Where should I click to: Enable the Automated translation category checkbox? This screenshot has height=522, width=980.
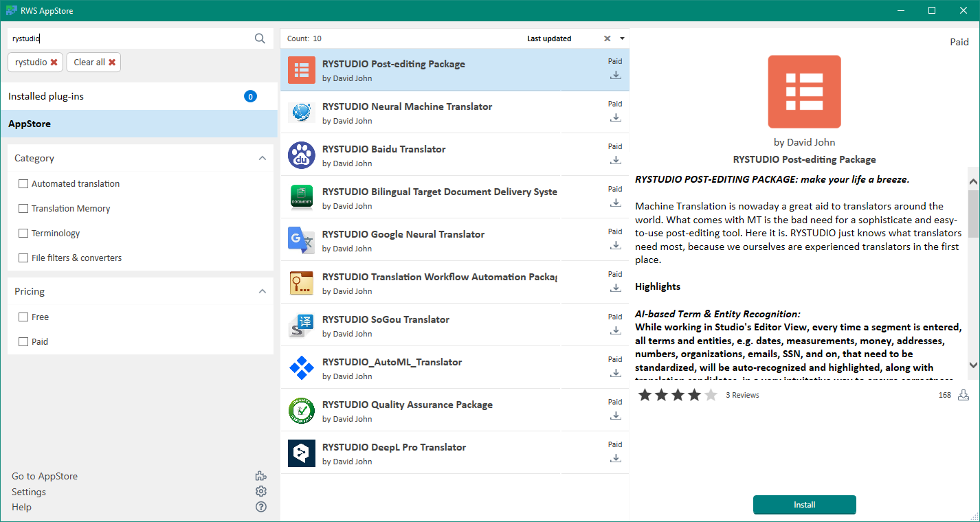tap(23, 184)
